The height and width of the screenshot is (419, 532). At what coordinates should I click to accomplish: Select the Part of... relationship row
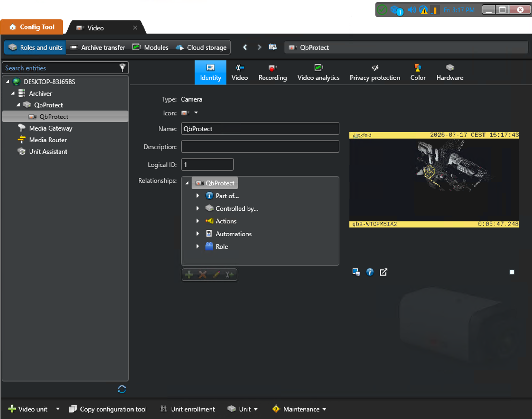point(222,196)
